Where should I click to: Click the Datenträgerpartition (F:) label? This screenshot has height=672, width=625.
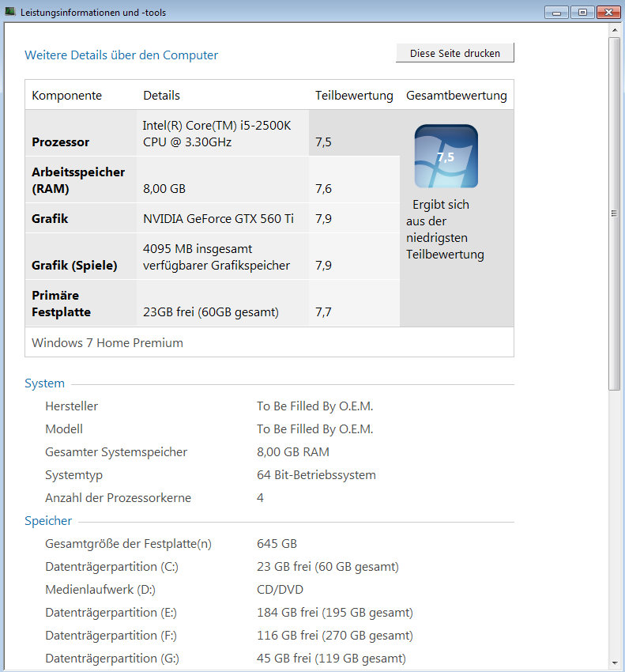point(111,635)
